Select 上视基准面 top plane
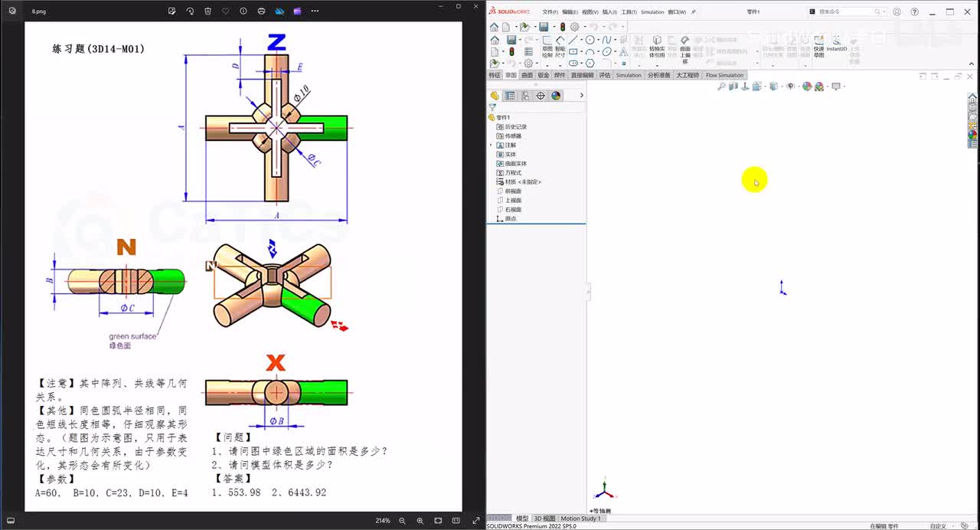Image resolution: width=980 pixels, height=530 pixels. pyautogui.click(x=513, y=200)
